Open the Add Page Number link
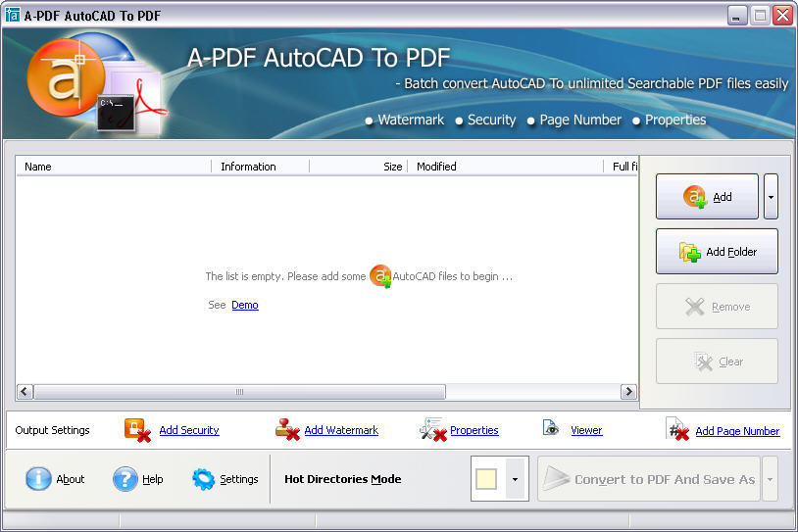 click(x=737, y=431)
